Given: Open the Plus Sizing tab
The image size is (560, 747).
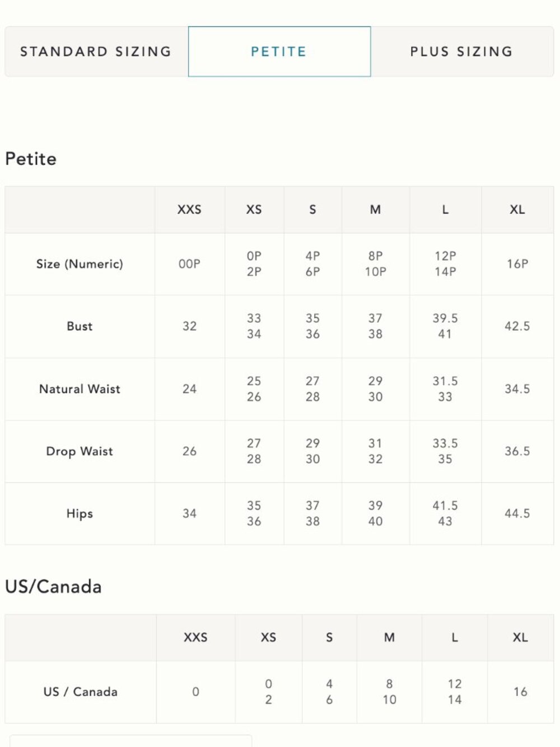Looking at the screenshot, I should click(x=462, y=52).
